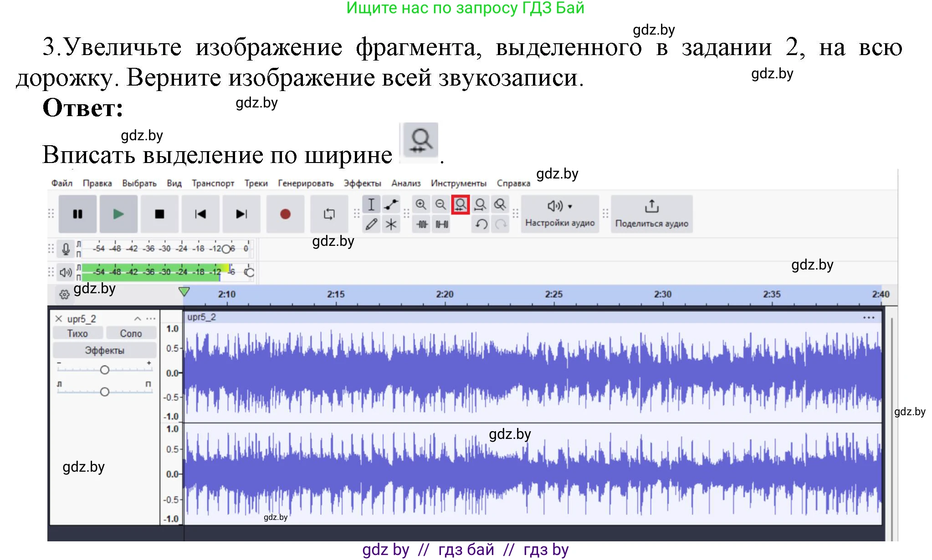The width and height of the screenshot is (932, 560).
Task: Select the Multi-tool
Action: (x=390, y=224)
